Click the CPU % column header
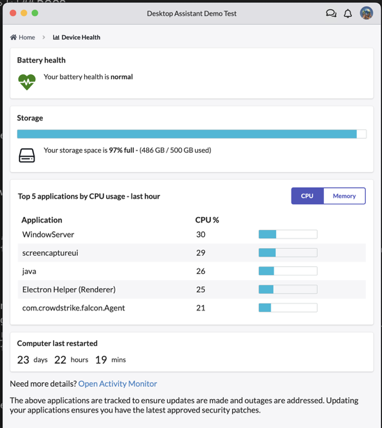The width and height of the screenshot is (382, 428). [207, 220]
